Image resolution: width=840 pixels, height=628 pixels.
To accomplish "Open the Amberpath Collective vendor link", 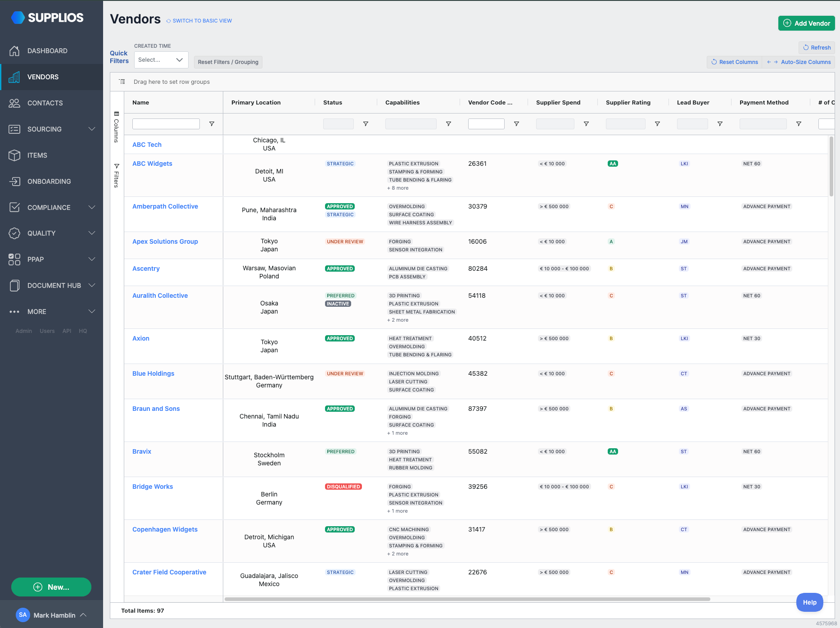I will [165, 206].
